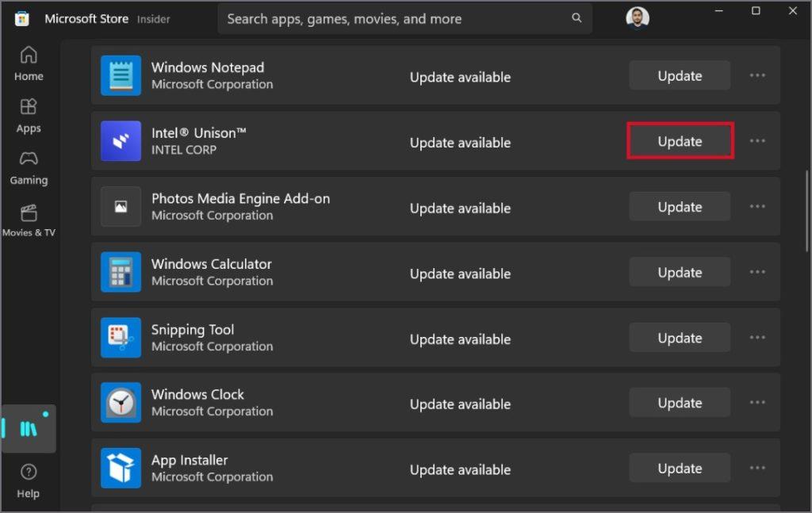Open Gaming section in sidebar
The width and height of the screenshot is (812, 513).
pos(29,168)
